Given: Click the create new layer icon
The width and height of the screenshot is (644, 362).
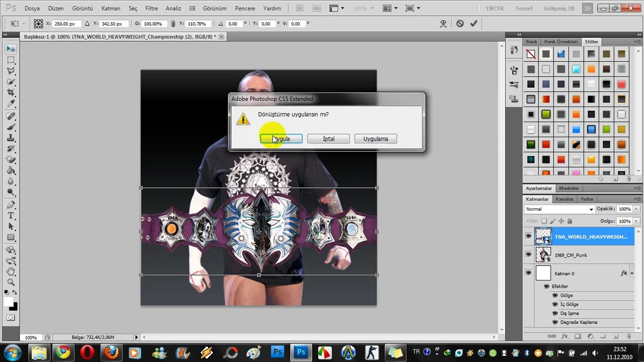Looking at the screenshot, I should coord(615,336).
